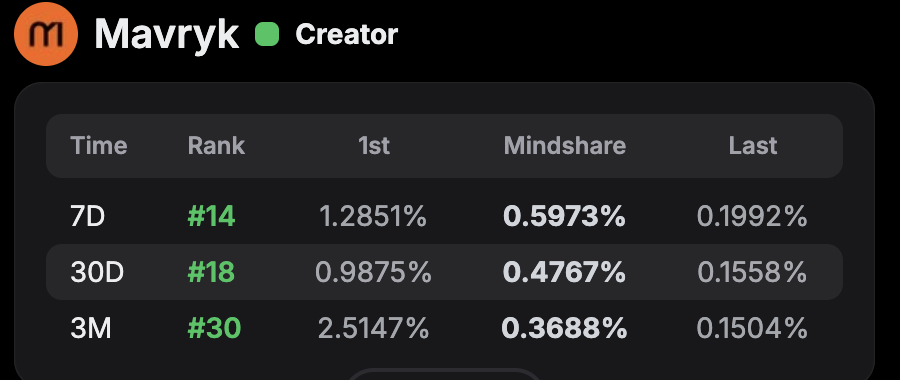Screen dimensions: 900x380
Task: Click the green status indicator beside Mavryk
Action: coord(267,34)
